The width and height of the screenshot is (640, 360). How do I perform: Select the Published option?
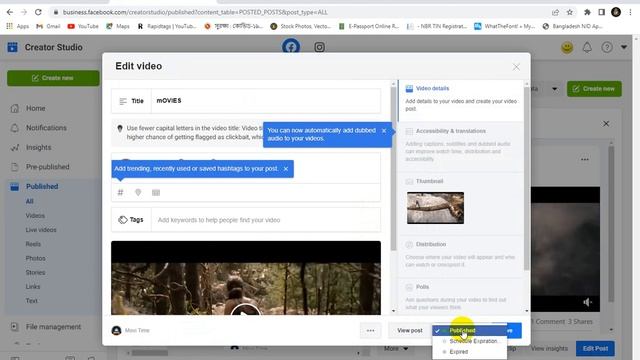click(x=469, y=330)
